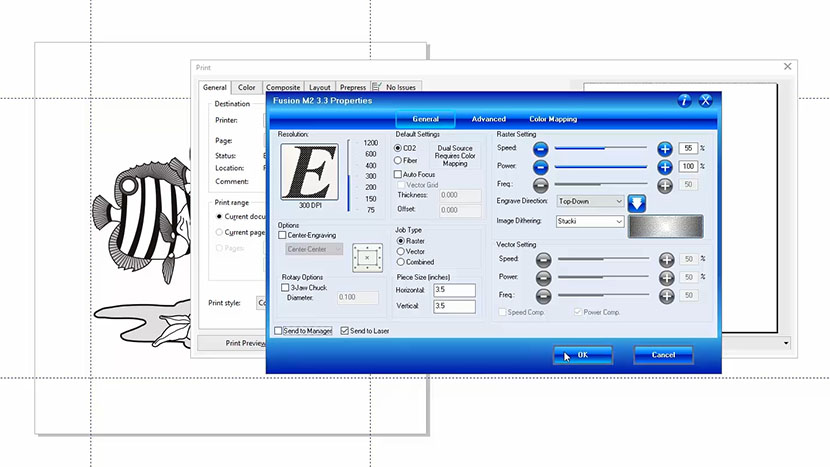Enable the Auto Focus checkbox
Screen dimensions: 830x467
tap(399, 175)
